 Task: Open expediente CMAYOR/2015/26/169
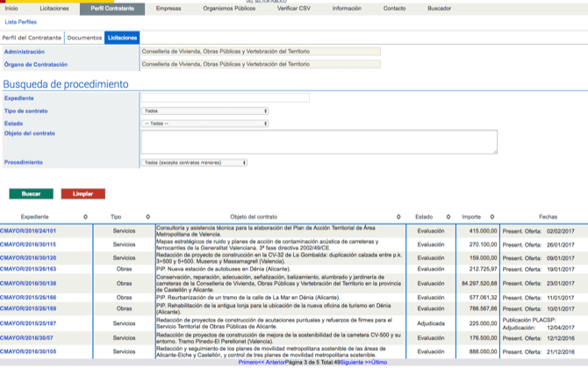point(28,309)
